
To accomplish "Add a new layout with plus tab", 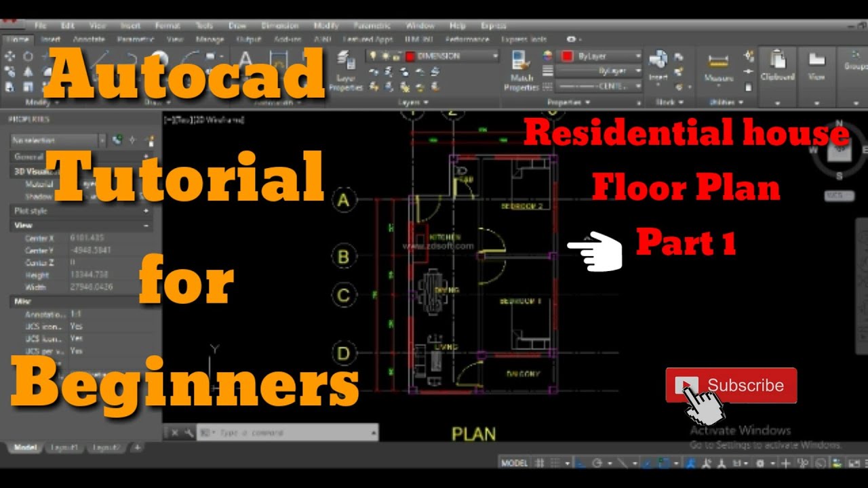I will (137, 448).
